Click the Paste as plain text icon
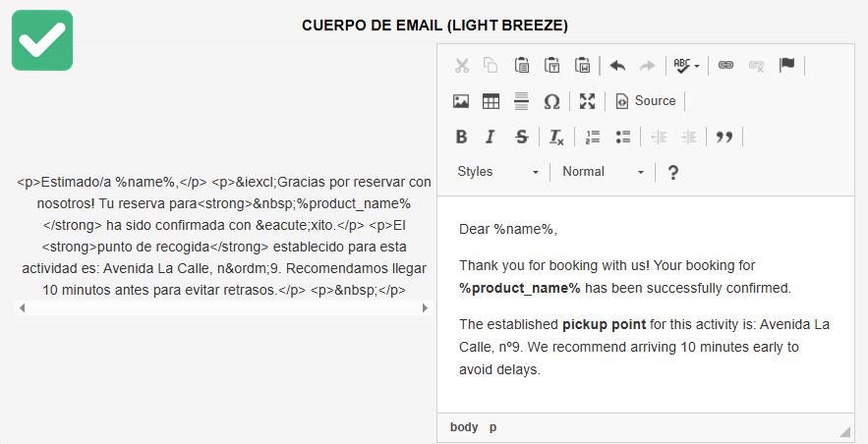 point(551,65)
